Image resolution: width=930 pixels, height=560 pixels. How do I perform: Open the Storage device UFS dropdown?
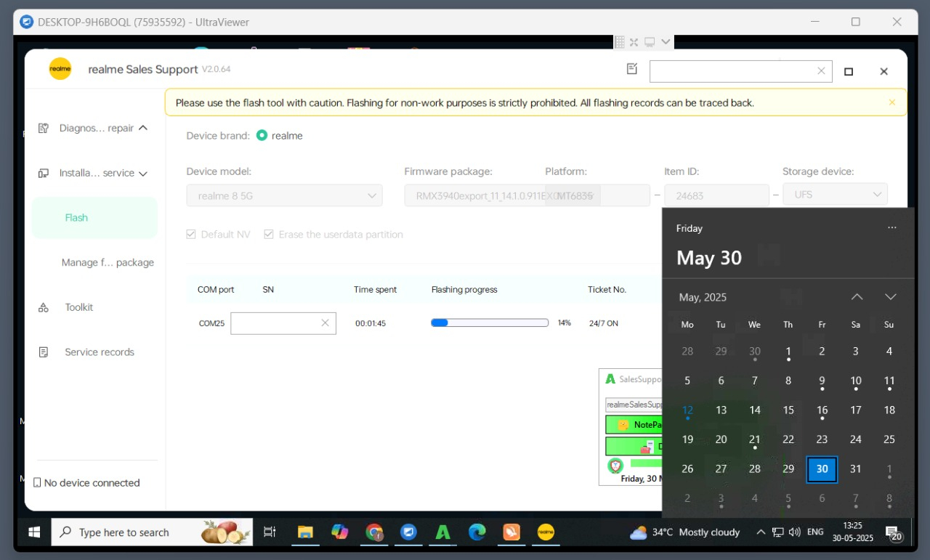pos(835,195)
